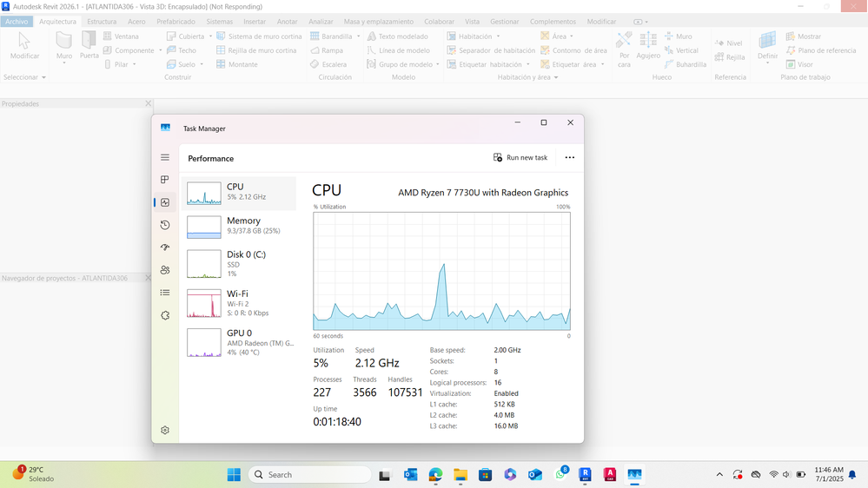Image resolution: width=868 pixels, height=488 pixels.
Task: Open Services icon in Task Manager sidebar
Action: [165, 315]
